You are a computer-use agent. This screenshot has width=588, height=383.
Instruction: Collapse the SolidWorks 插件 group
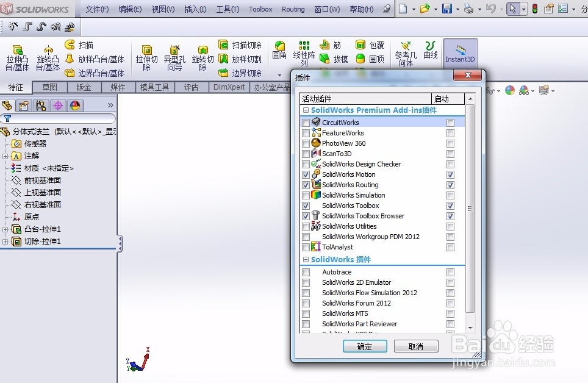pyautogui.click(x=306, y=260)
